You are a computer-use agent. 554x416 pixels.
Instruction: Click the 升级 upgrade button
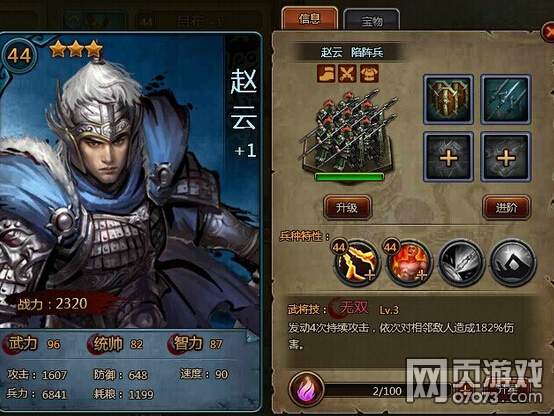(x=347, y=207)
